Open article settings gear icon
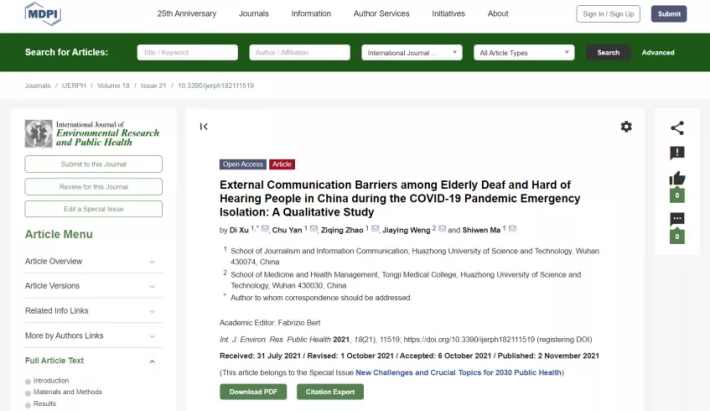Image resolution: width=710 pixels, height=411 pixels. click(626, 126)
